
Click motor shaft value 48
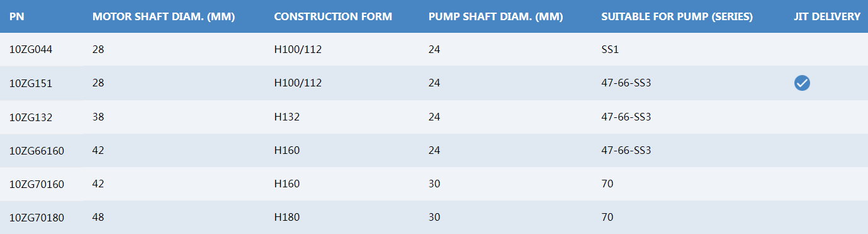pos(98,218)
